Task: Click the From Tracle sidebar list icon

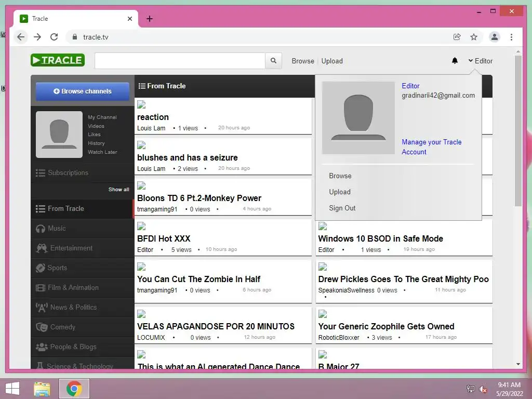Action: [41, 209]
